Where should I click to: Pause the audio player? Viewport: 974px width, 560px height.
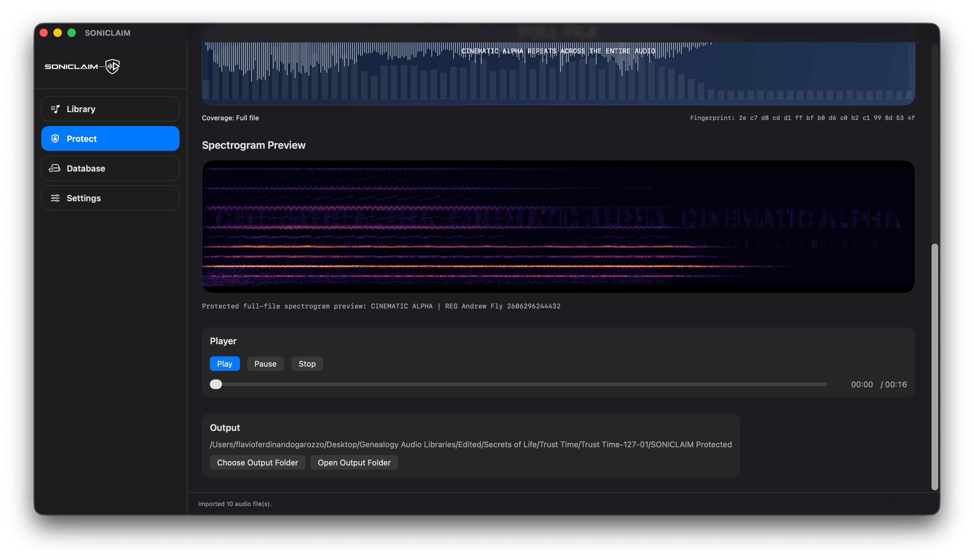click(x=265, y=363)
